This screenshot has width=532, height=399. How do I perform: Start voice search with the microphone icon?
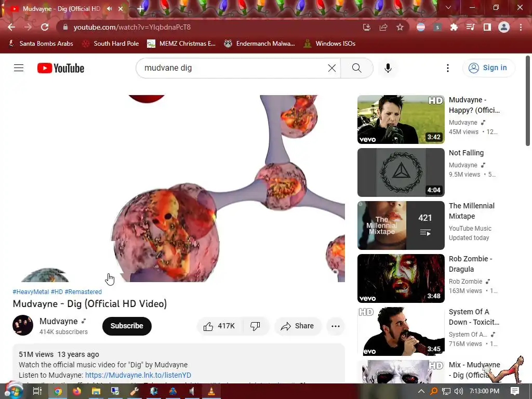click(x=388, y=68)
